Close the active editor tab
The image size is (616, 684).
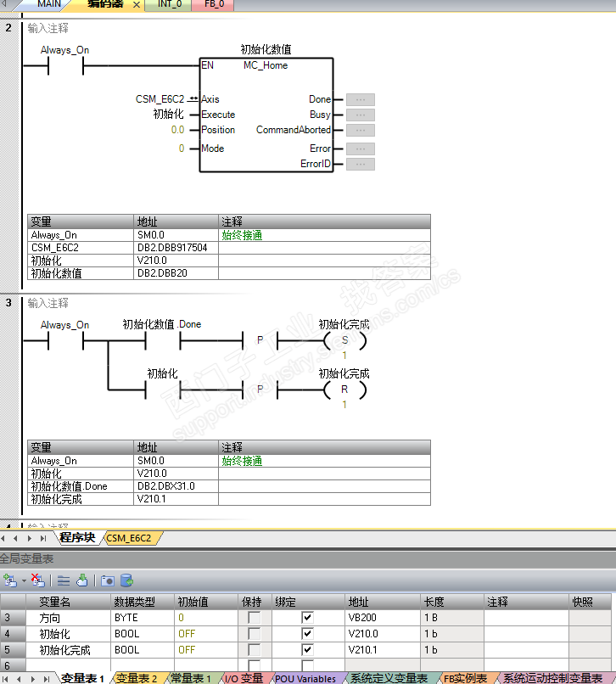pyautogui.click(x=137, y=5)
